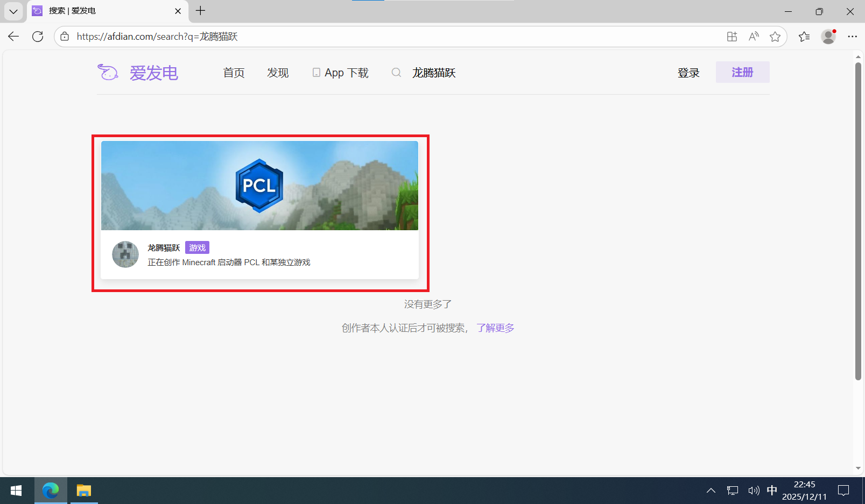Open browser profile avatar icon
Screen dimensions: 865x504
[x=828, y=37]
